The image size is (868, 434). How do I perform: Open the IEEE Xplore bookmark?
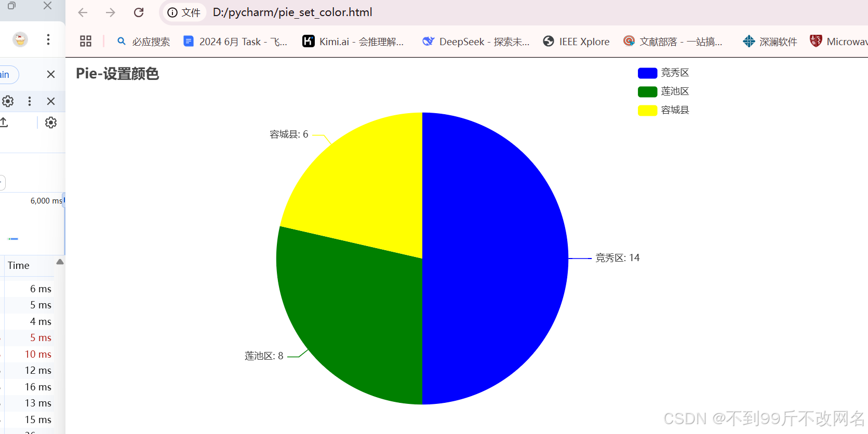click(x=576, y=42)
